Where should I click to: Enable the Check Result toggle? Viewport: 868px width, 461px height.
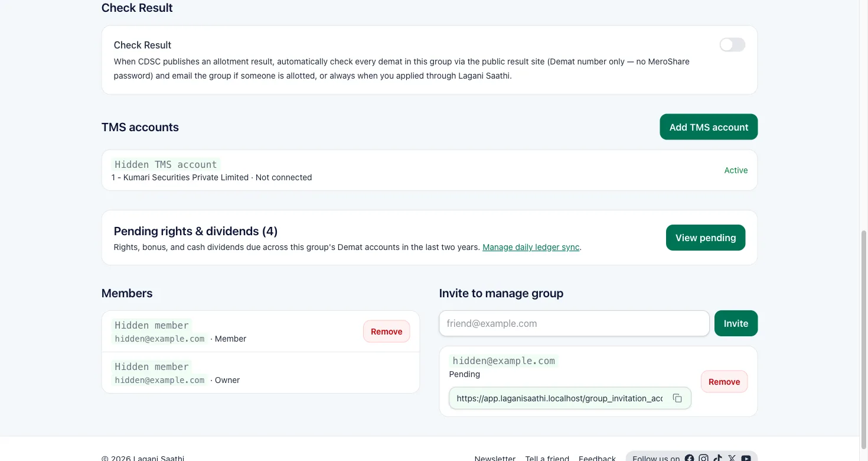pyautogui.click(x=732, y=45)
